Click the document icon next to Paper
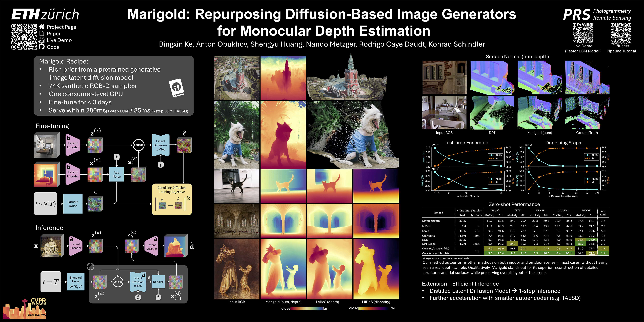 tap(42, 33)
